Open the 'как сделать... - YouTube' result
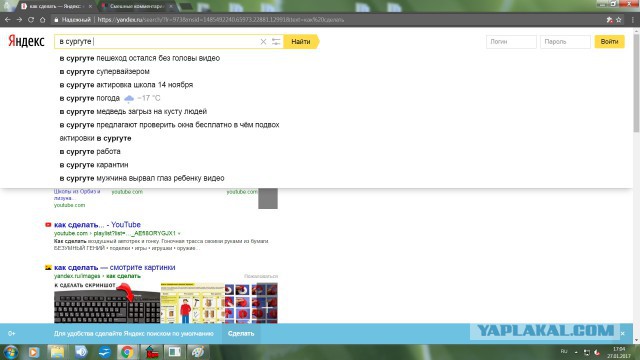This screenshot has height=360, width=640. click(x=97, y=224)
